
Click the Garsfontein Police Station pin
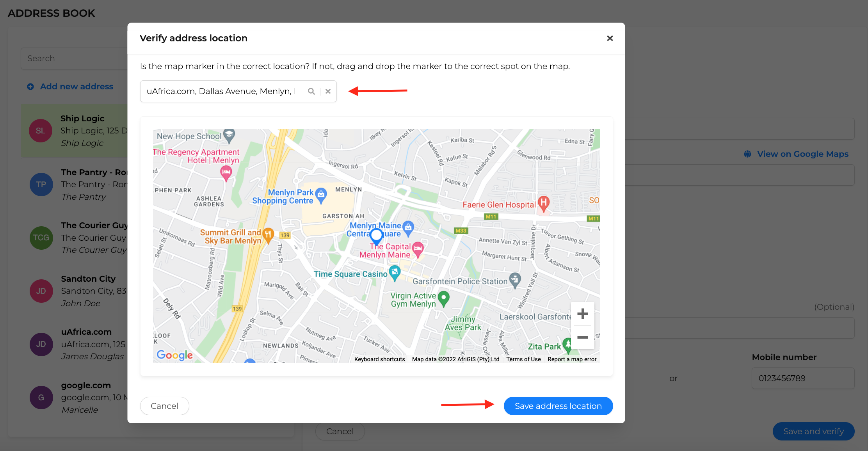click(x=515, y=280)
